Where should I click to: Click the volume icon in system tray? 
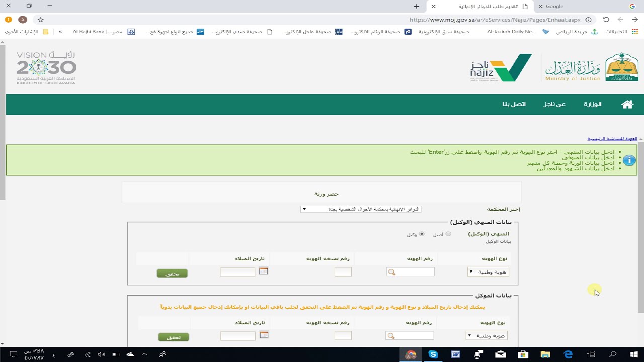pyautogui.click(x=101, y=354)
